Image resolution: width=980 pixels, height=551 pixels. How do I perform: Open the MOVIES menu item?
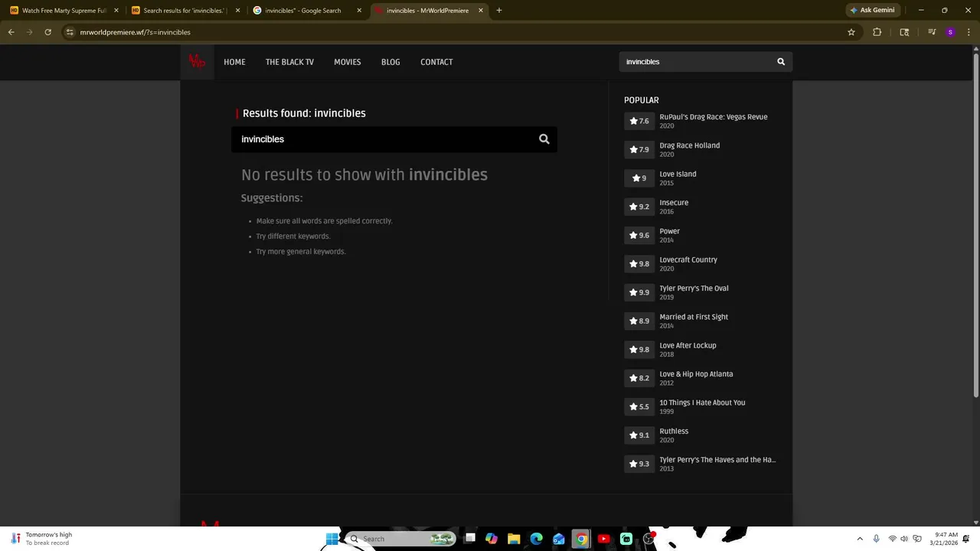pos(348,62)
